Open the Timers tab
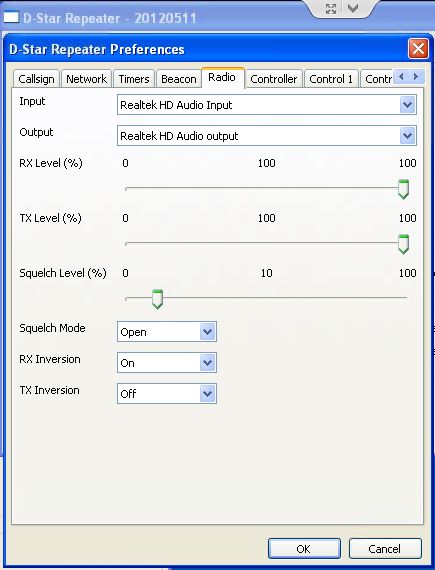The image size is (435, 570). pos(134,79)
